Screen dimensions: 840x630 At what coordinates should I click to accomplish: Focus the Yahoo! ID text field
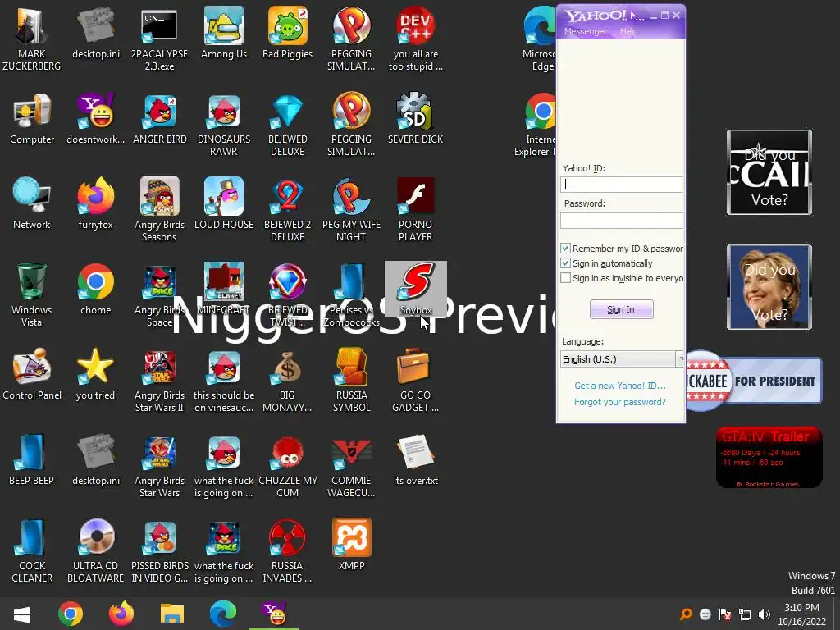click(x=622, y=185)
